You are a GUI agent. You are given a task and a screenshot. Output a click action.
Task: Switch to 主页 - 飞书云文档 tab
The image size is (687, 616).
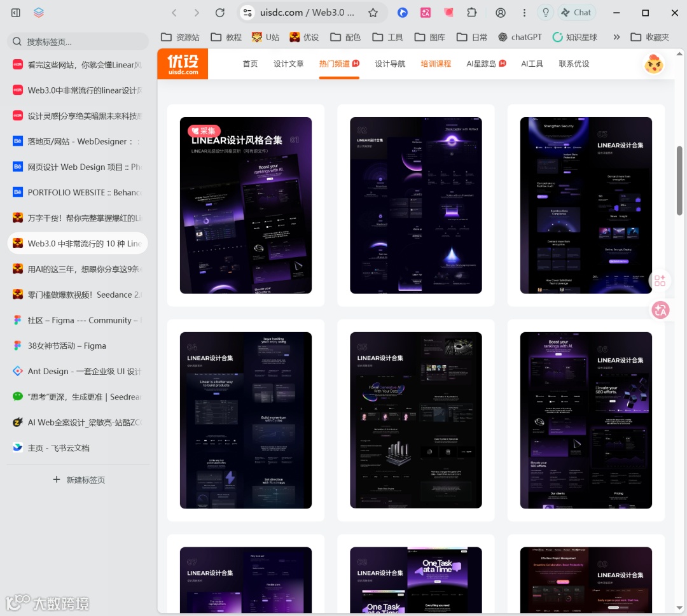point(78,447)
